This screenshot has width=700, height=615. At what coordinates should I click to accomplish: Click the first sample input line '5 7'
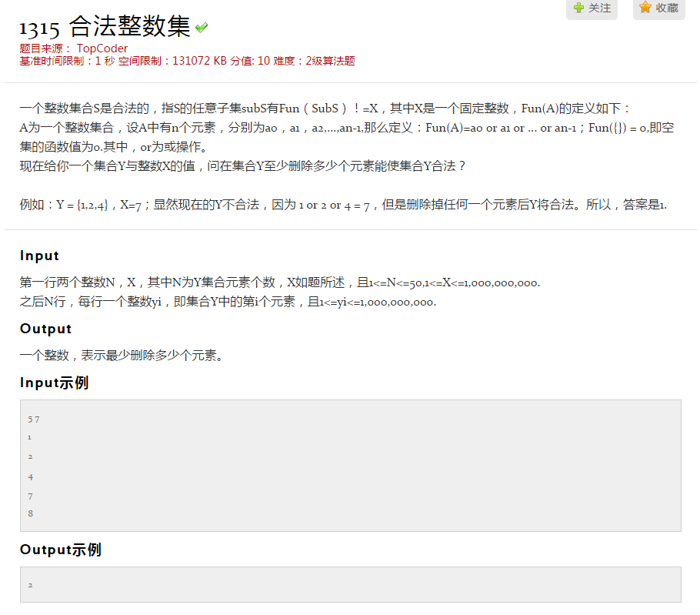pos(34,419)
